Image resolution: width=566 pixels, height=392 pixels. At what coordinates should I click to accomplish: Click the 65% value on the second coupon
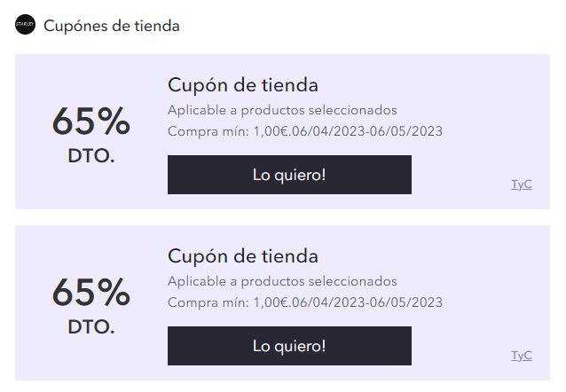(x=91, y=293)
